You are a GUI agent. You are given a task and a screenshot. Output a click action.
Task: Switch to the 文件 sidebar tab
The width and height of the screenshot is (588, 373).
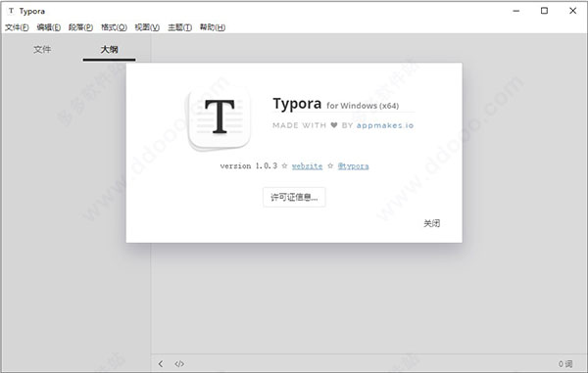[42, 49]
